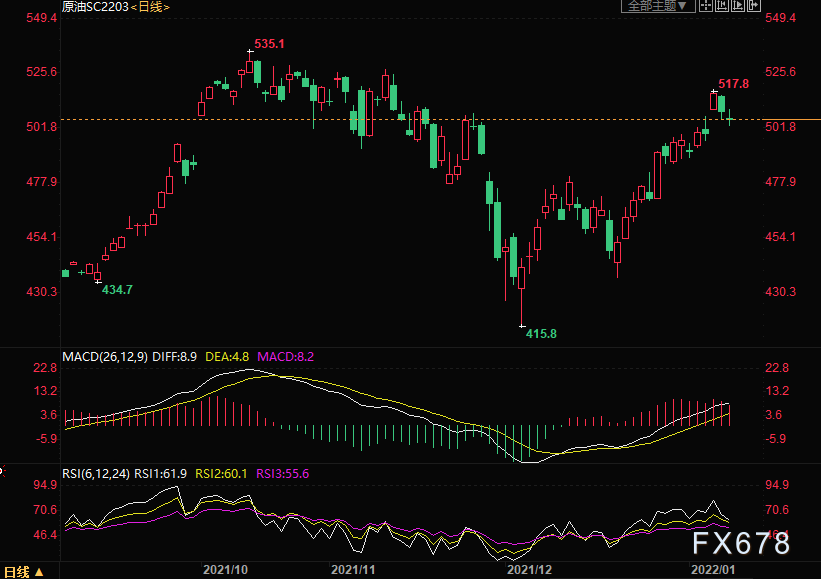821x579 pixels.
Task: Open the 日线 period selector at bottom left
Action: click(24, 572)
